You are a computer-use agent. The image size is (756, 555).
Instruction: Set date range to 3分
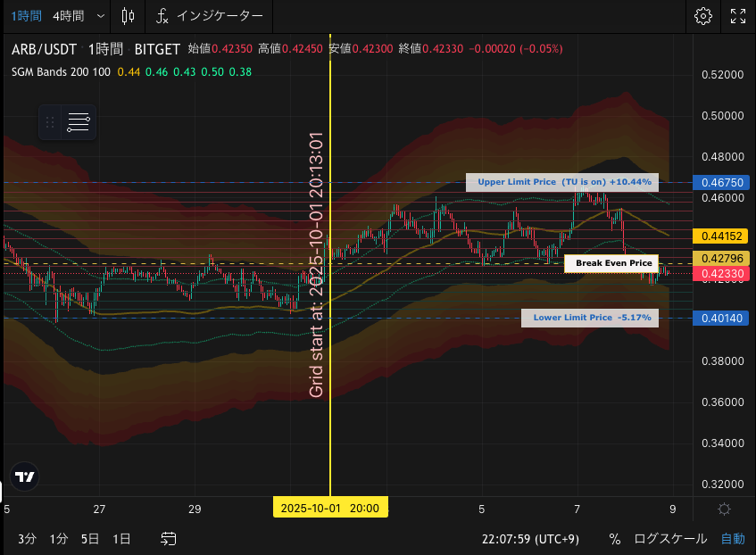tap(27, 539)
